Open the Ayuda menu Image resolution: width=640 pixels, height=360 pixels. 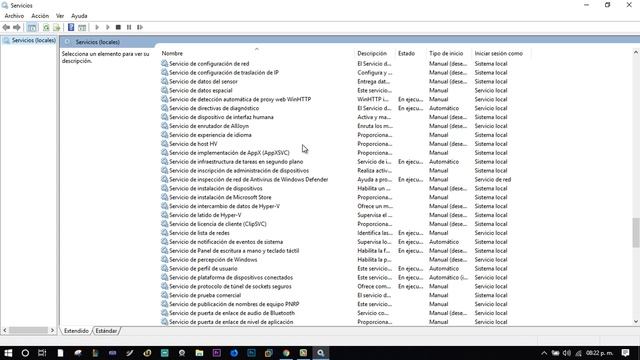[x=79, y=16]
